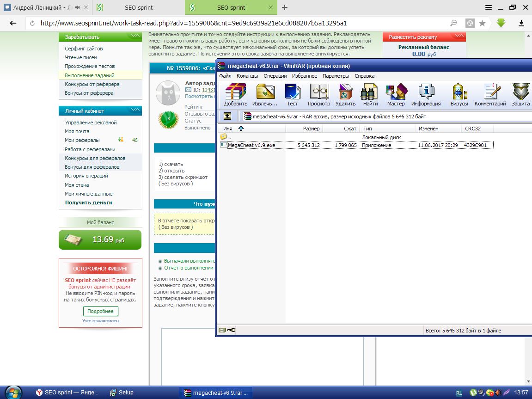Open Серфинг сайтов link
Screen dimensions: 532x399
point(84,49)
